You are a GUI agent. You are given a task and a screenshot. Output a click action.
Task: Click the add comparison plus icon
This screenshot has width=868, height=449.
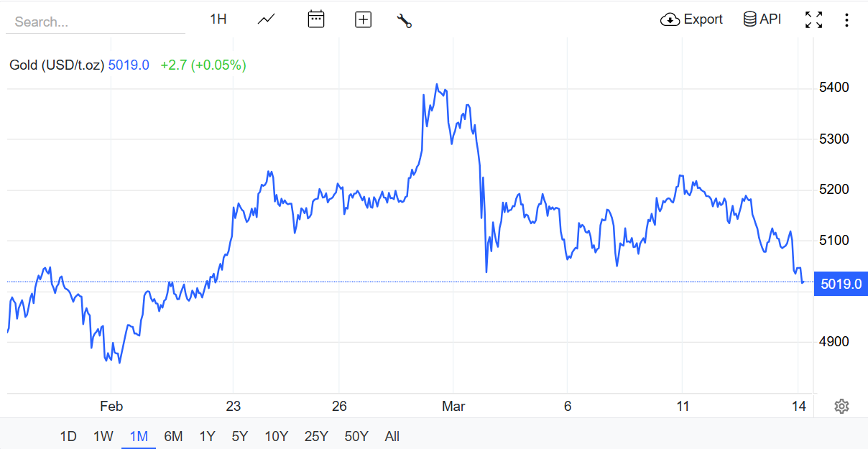(x=364, y=20)
